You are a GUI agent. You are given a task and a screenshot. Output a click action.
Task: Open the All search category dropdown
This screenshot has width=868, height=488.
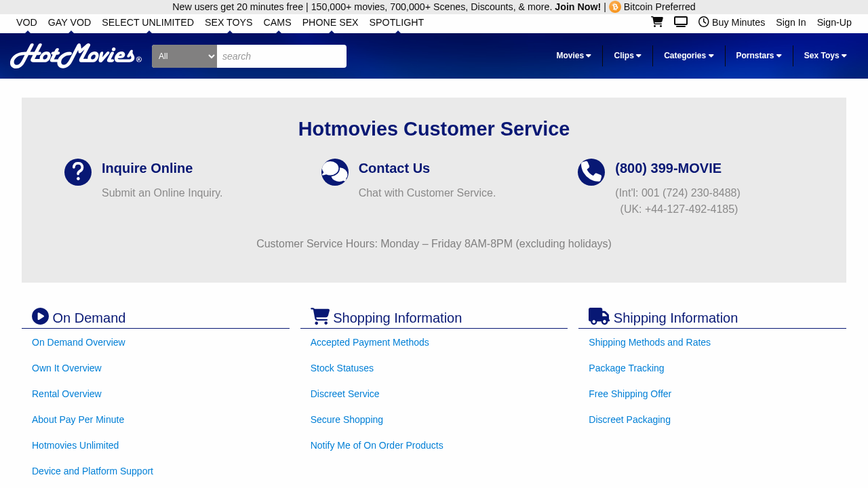point(184,56)
